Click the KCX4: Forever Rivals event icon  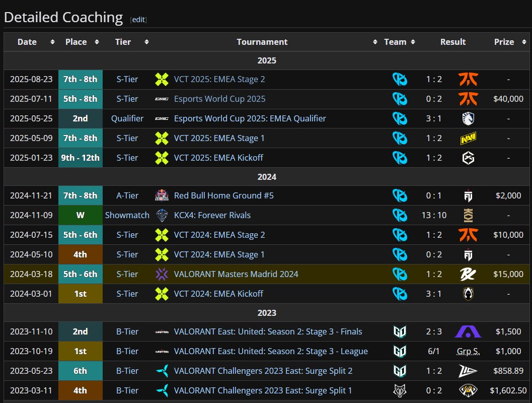click(162, 215)
